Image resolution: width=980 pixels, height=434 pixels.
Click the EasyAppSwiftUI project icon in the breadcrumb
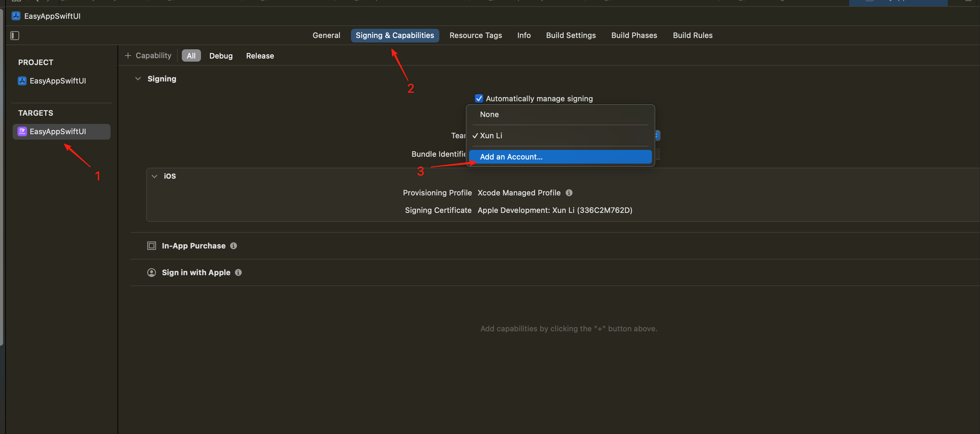[16, 16]
